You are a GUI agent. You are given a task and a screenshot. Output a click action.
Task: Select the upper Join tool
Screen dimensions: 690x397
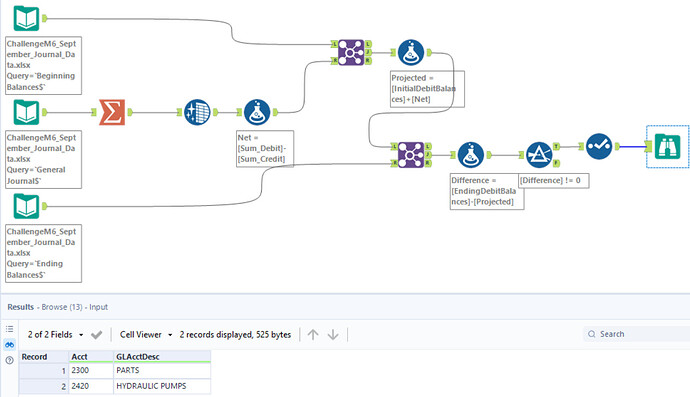pos(351,52)
